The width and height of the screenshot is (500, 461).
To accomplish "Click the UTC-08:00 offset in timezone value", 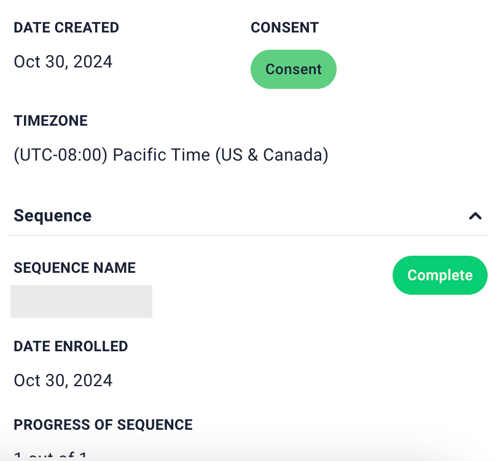I will 61,155.
